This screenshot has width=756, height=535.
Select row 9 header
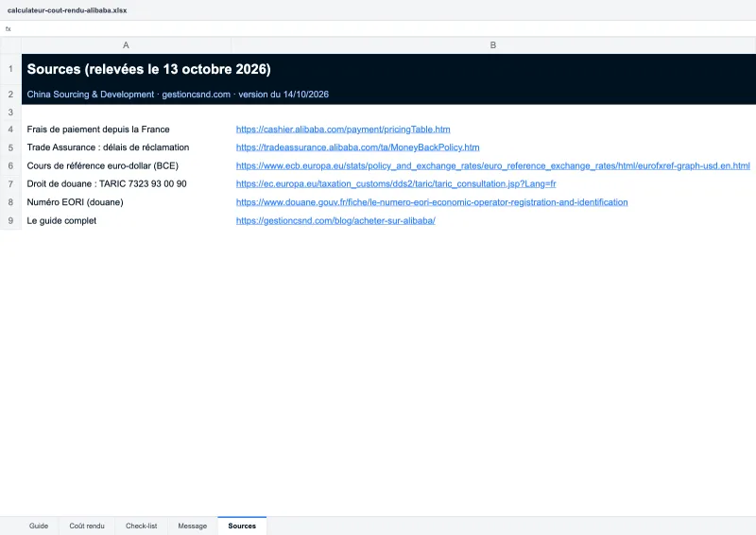[10, 220]
